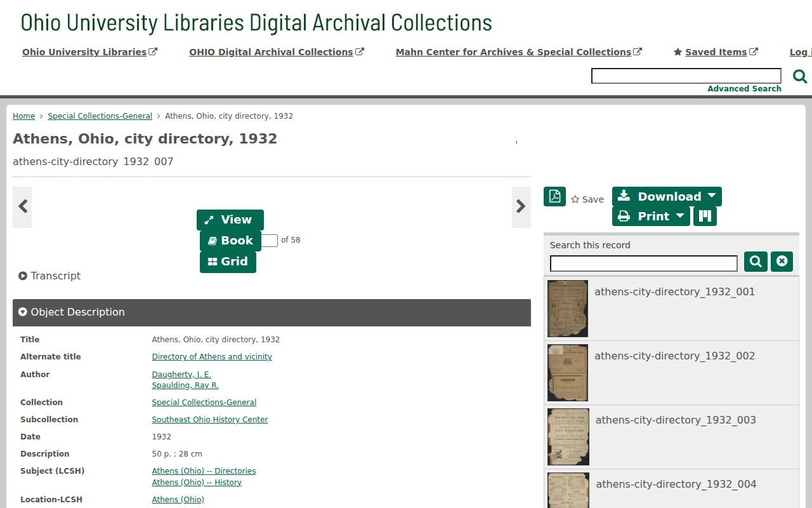Open the Advanced Search link
The image size is (812, 508).
(744, 89)
